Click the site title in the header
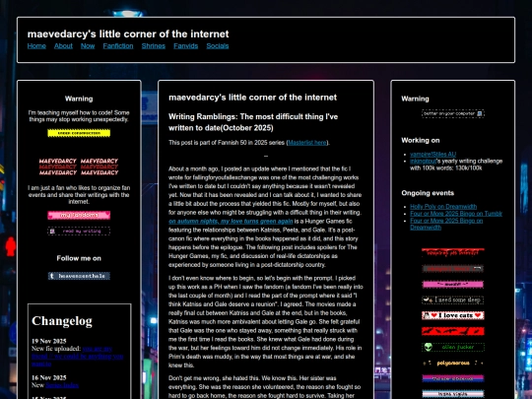The width and height of the screenshot is (532, 399). point(128,33)
